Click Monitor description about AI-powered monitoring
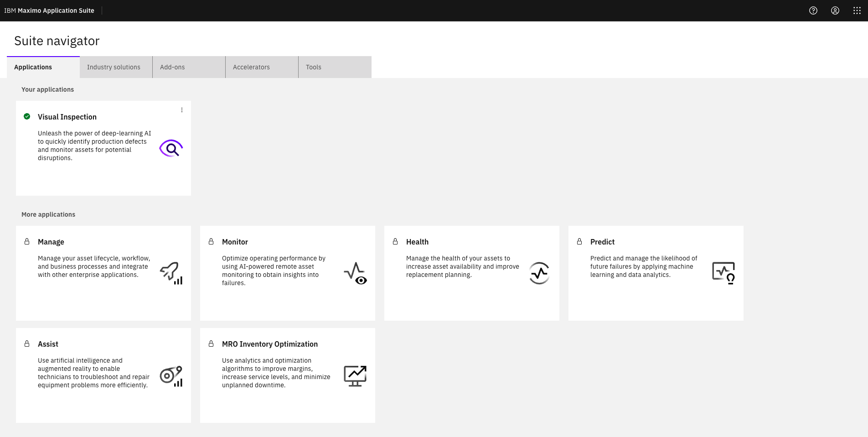This screenshot has width=868, height=437. pos(274,271)
